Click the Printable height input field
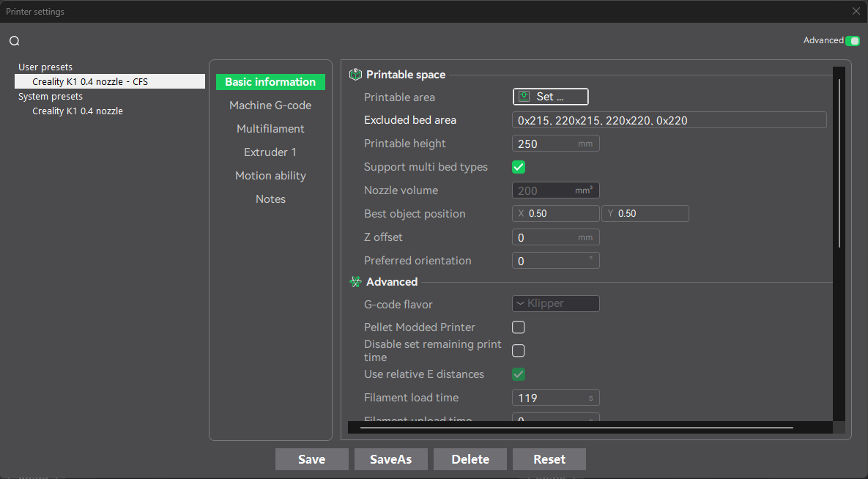The image size is (868, 479). [x=546, y=144]
